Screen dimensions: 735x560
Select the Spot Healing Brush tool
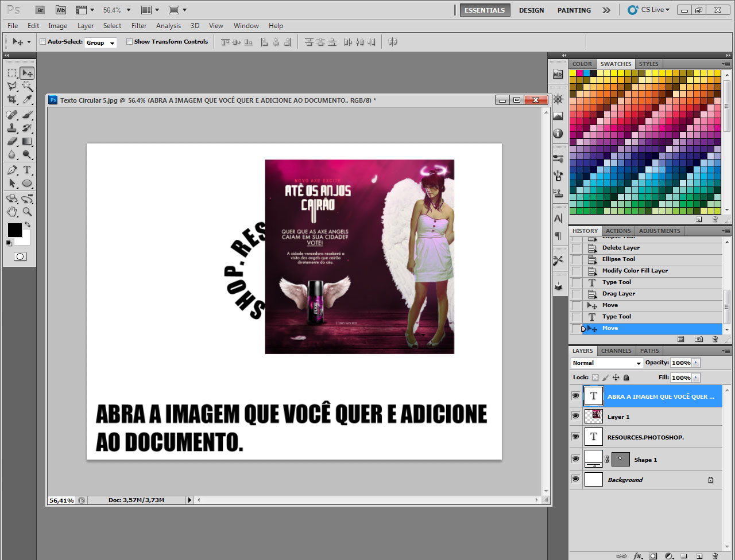(12, 115)
